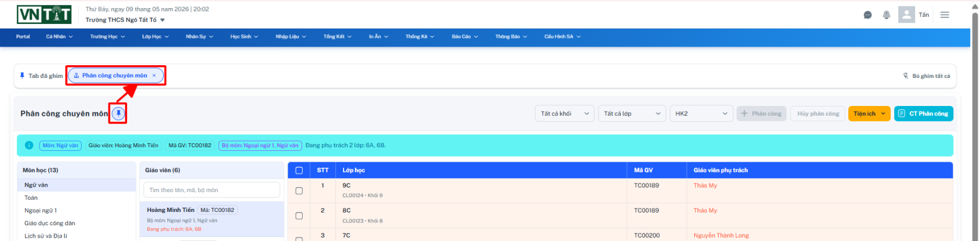The height and width of the screenshot is (241, 980).
Task: Click the Hủy phân công button
Action: (818, 114)
